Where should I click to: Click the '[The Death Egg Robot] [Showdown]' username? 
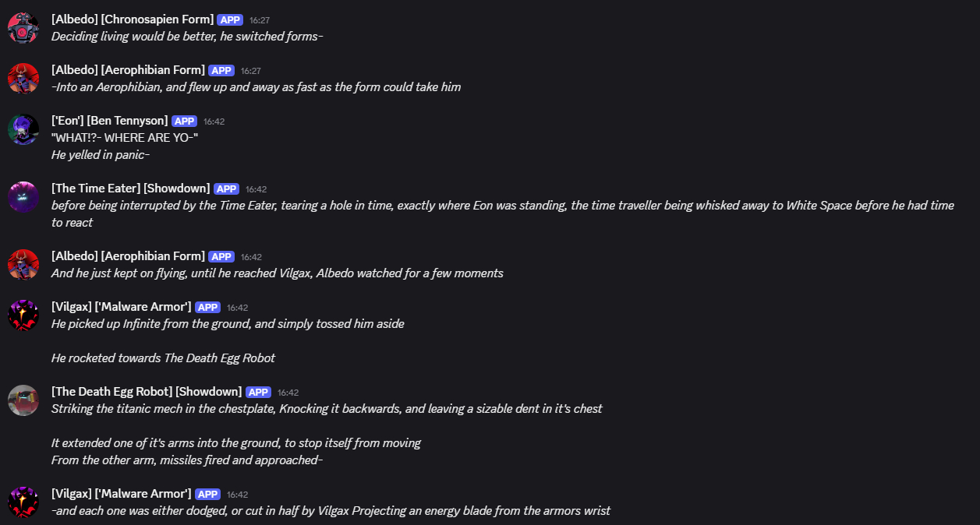click(146, 392)
